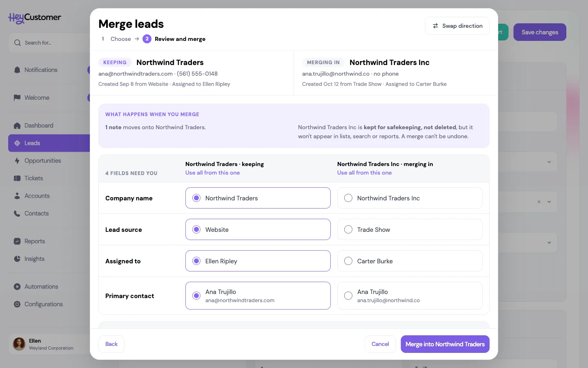Image resolution: width=588 pixels, height=368 pixels.
Task: Choose Trade Show as lead source
Action: click(x=410, y=229)
